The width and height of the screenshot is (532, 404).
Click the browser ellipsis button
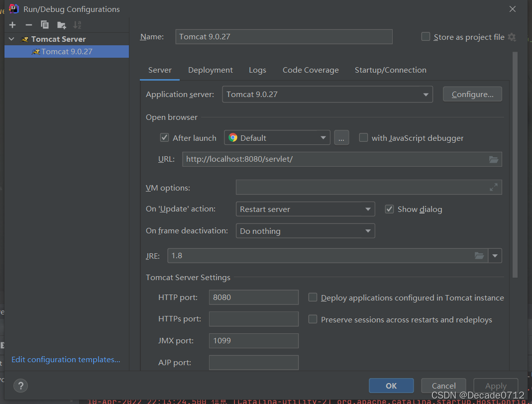click(341, 138)
